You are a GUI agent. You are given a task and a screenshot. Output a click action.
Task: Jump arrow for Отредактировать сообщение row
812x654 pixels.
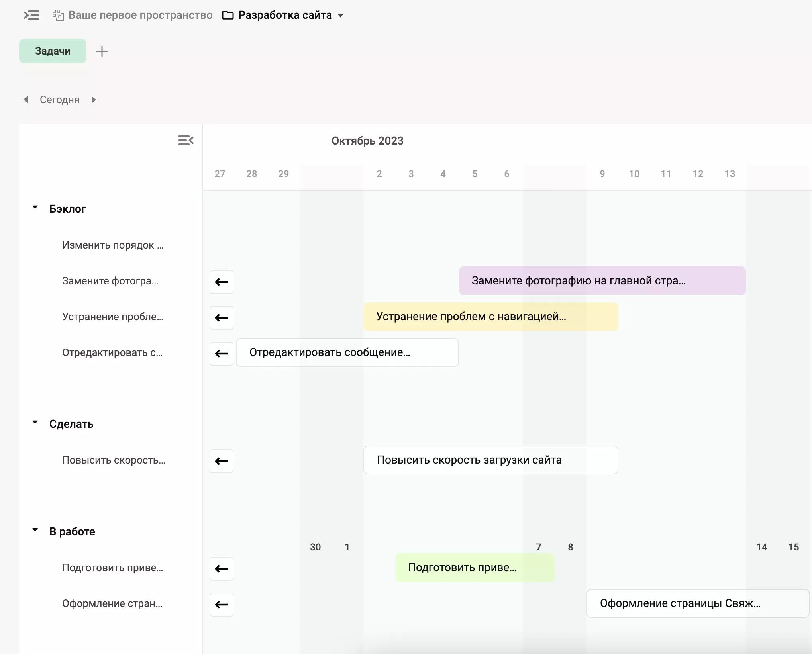[x=222, y=354]
